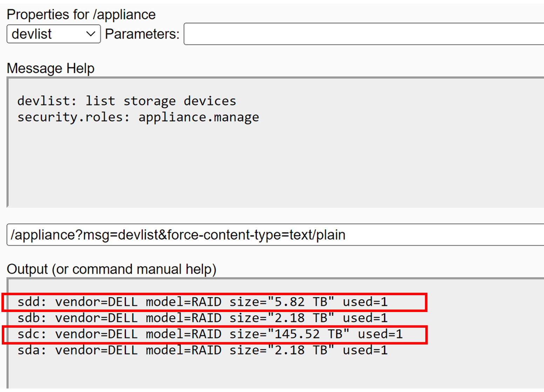Click the "appliance.manage" role text
The height and width of the screenshot is (392, 544).
point(199,117)
